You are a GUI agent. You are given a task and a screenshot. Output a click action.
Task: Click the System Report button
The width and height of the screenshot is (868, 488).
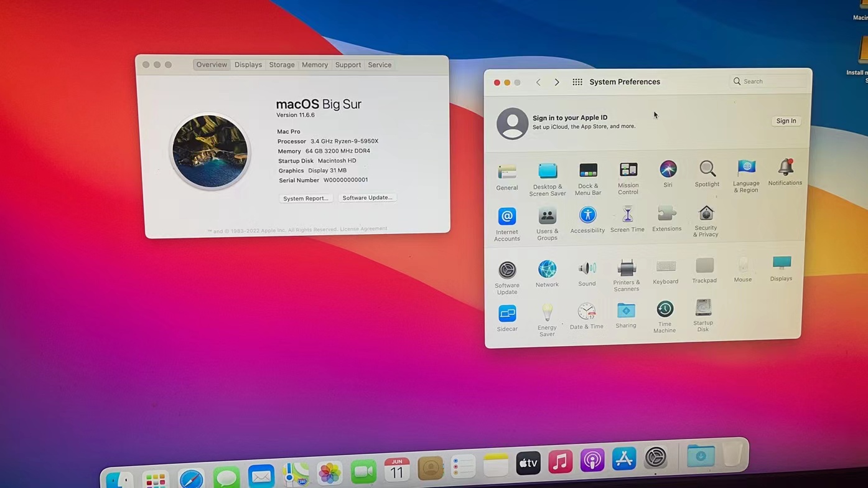306,199
